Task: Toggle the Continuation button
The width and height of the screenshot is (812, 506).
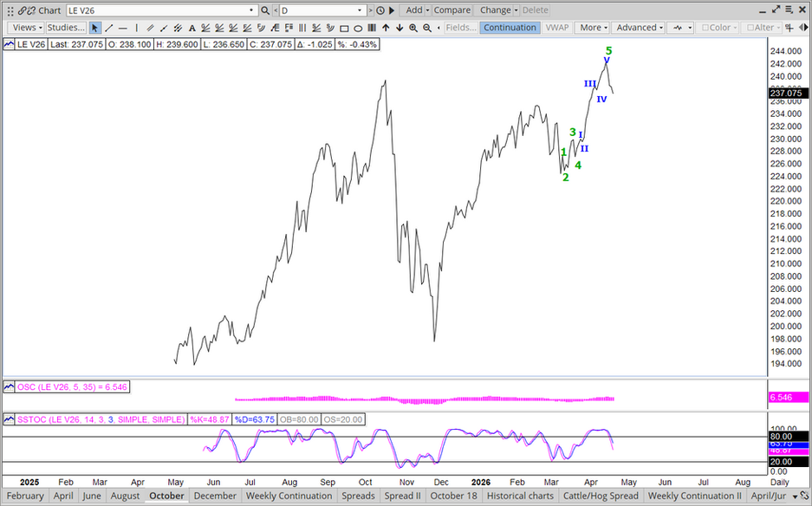Action: [x=510, y=28]
